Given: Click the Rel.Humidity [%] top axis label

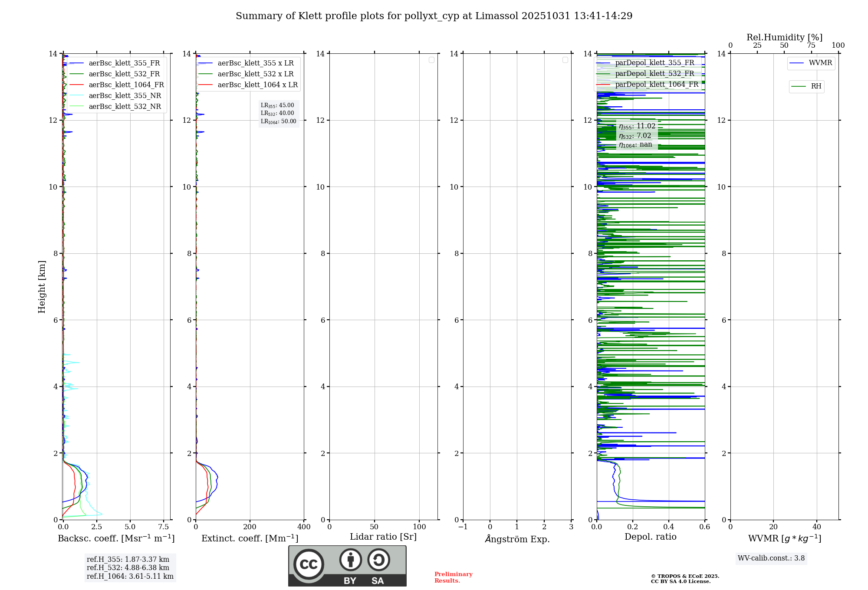Looking at the screenshot, I should 784,37.
